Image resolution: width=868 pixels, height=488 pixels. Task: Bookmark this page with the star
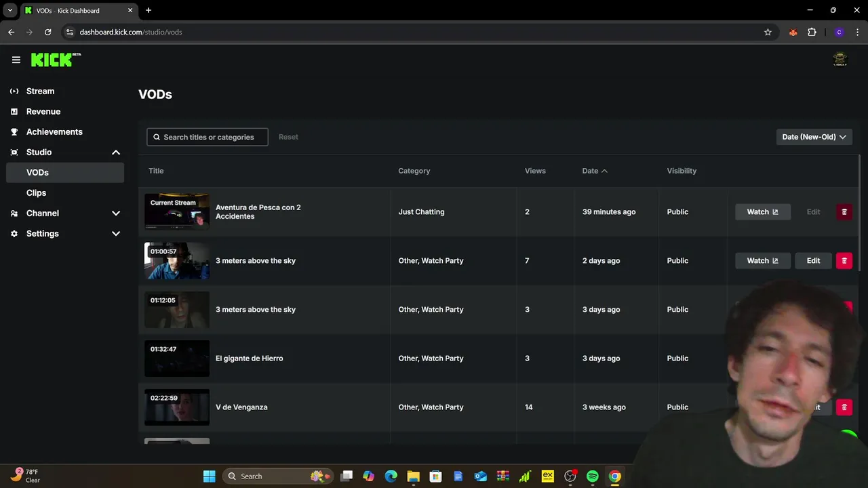pyautogui.click(x=768, y=32)
